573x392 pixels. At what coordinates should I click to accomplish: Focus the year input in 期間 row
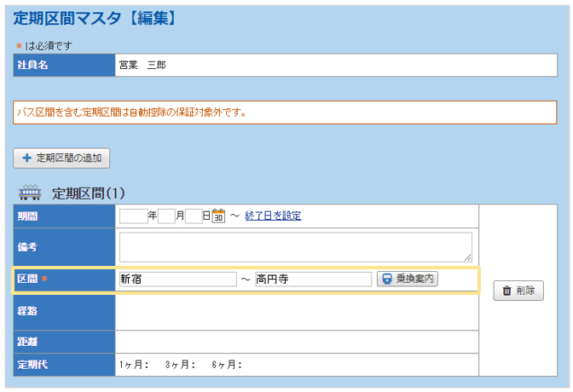(x=134, y=216)
